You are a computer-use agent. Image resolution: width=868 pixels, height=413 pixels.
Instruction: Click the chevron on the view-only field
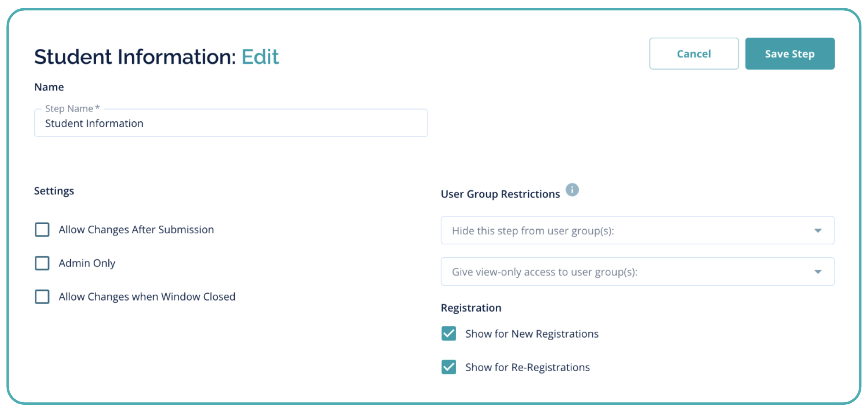pos(818,272)
